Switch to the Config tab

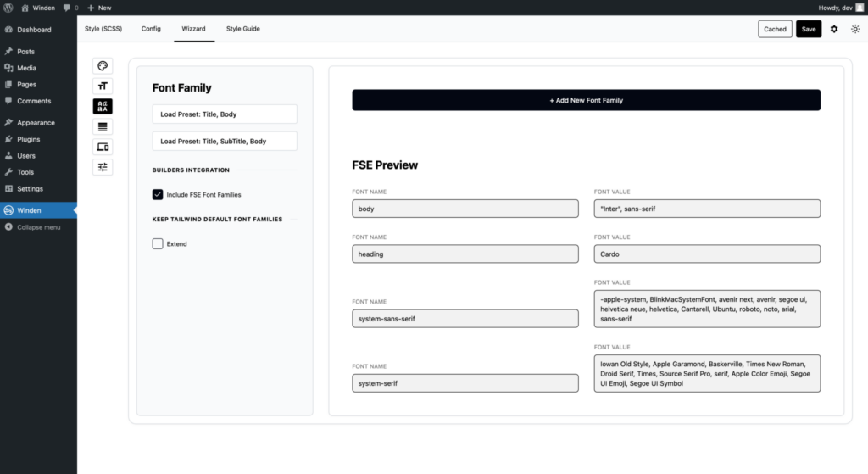click(151, 29)
